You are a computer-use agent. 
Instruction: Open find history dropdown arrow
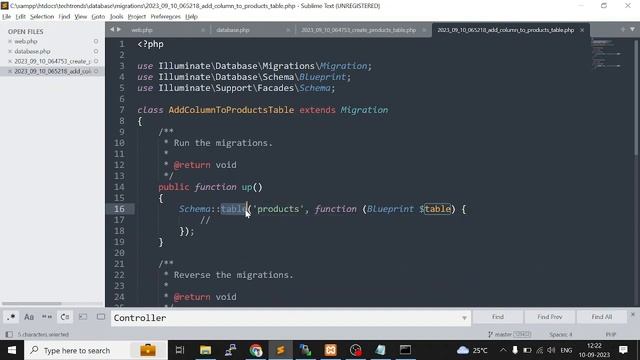click(464, 318)
